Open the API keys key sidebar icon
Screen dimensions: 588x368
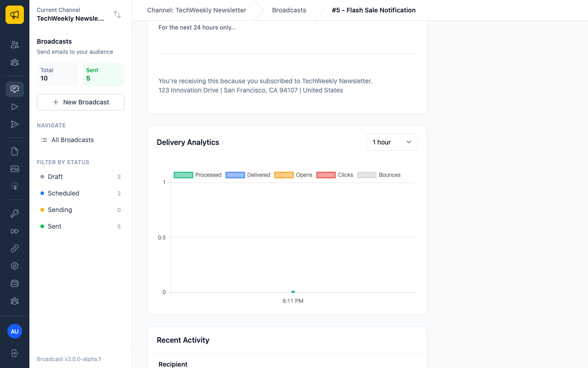(15, 213)
